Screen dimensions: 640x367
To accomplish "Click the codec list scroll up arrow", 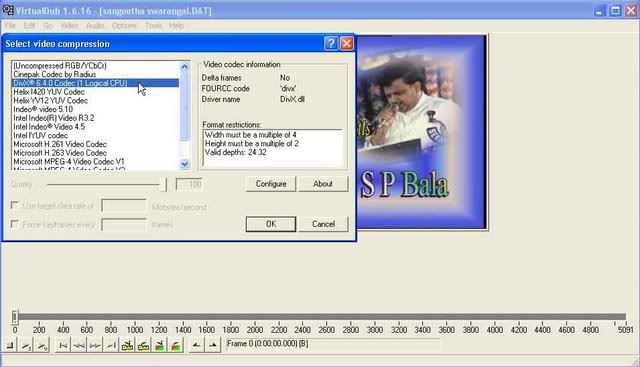I will [184, 67].
